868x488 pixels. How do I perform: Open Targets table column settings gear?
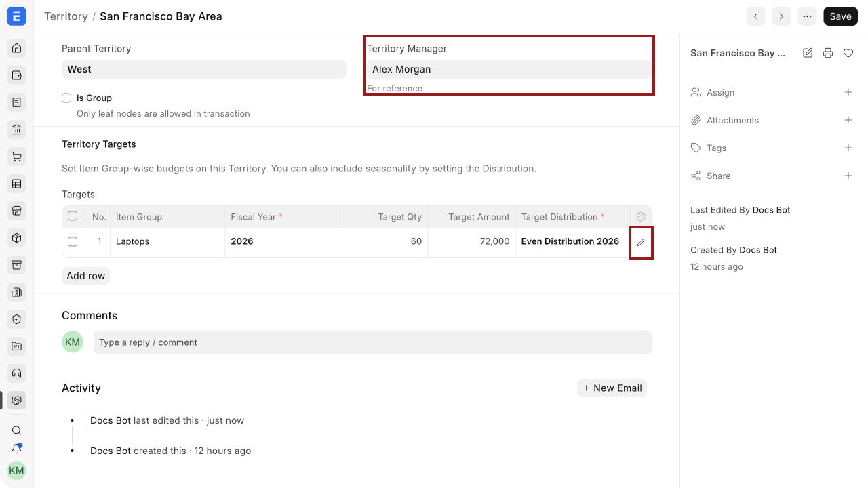coord(641,217)
